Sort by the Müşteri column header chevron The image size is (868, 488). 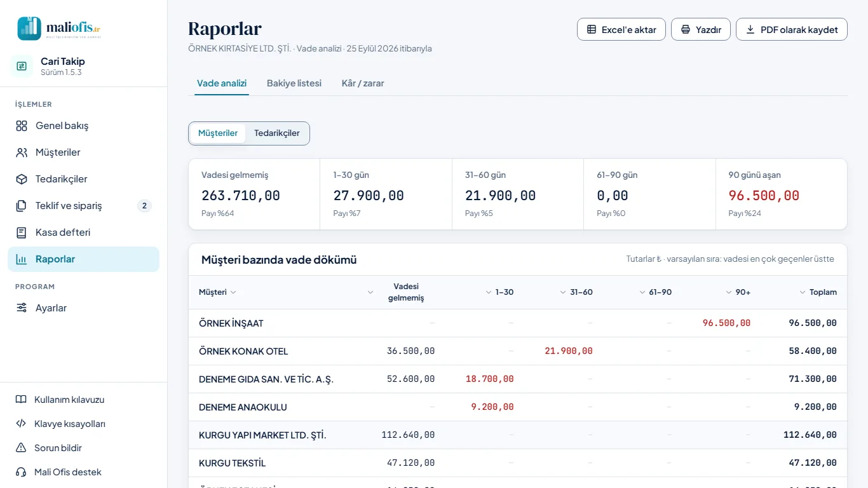click(x=233, y=292)
